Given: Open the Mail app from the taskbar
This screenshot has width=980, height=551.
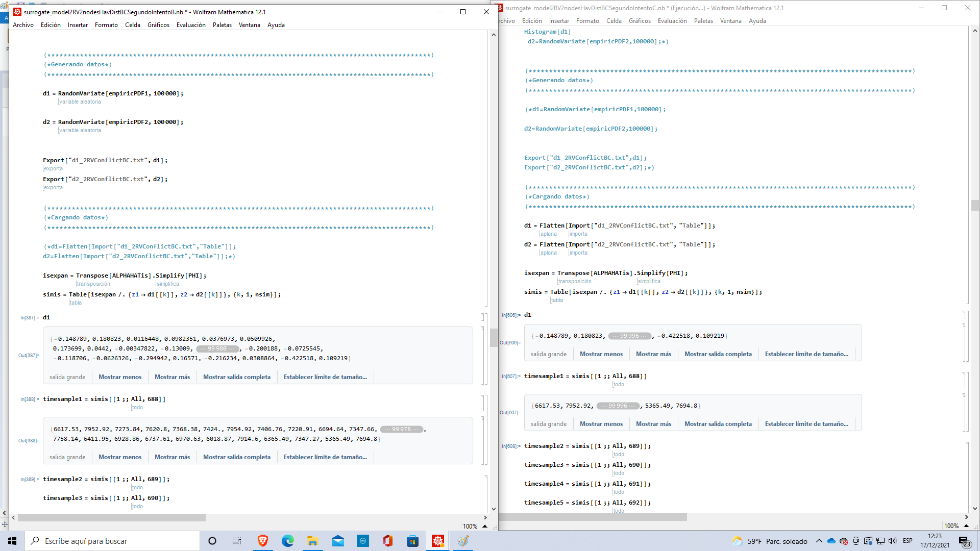Looking at the screenshot, I should (338, 541).
